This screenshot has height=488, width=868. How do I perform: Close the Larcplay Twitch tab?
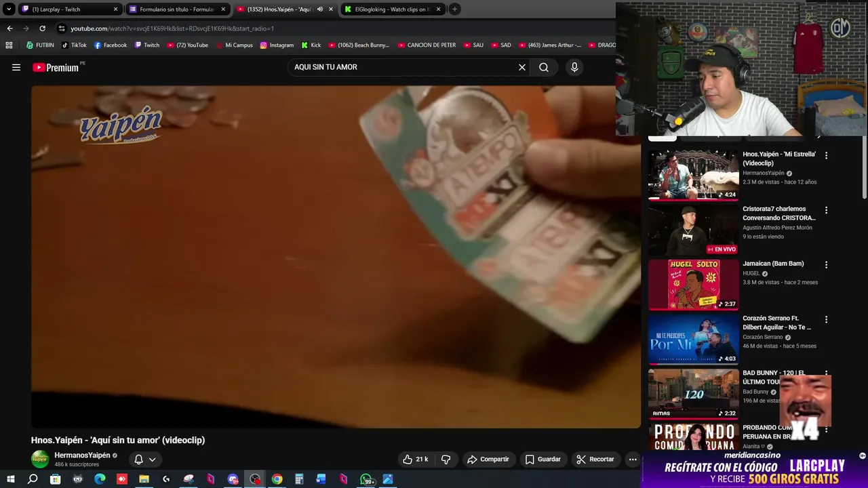click(115, 9)
